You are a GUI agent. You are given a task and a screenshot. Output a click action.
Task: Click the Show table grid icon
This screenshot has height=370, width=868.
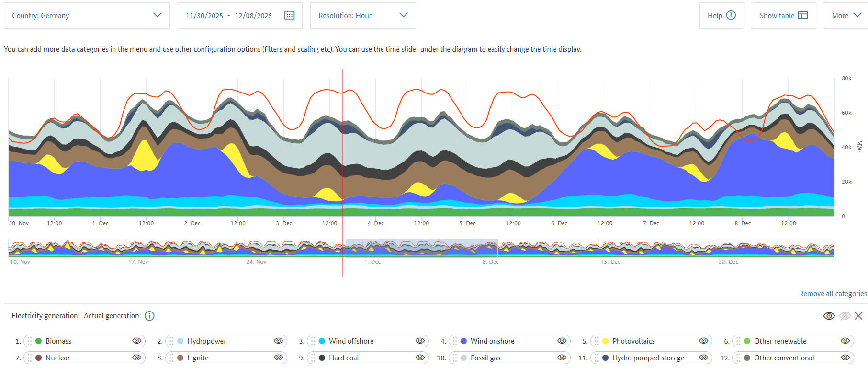point(803,15)
